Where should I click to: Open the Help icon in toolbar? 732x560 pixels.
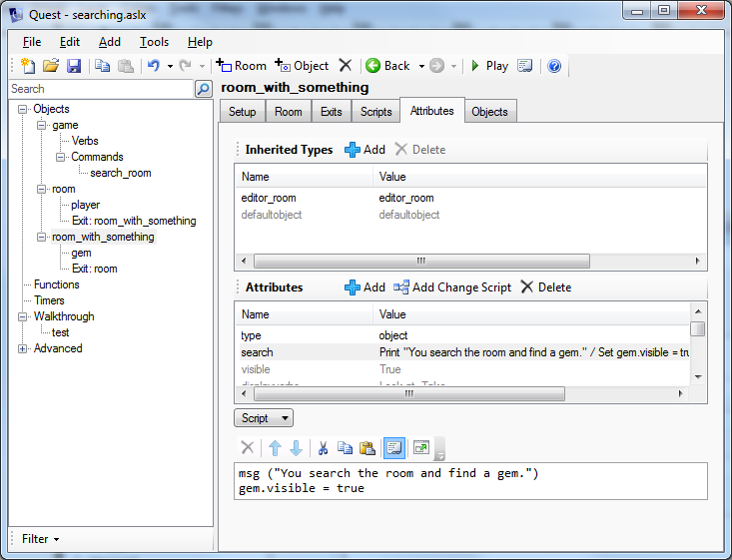click(554, 66)
